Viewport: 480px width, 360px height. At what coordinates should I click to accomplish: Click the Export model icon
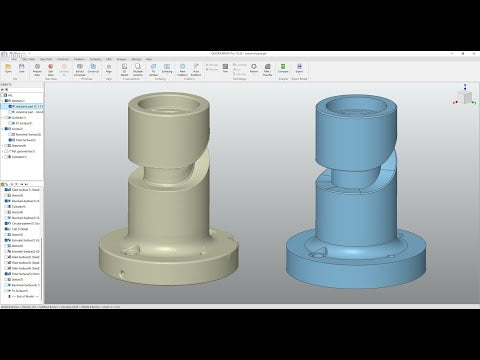tap(299, 68)
